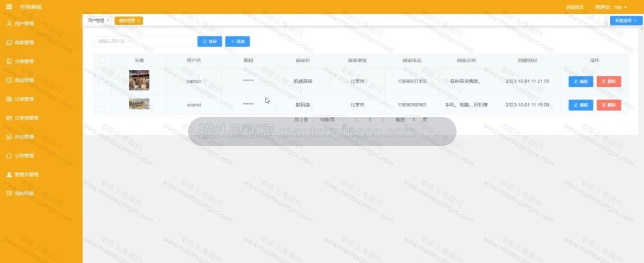Click the username cell baihuo

coord(194,81)
